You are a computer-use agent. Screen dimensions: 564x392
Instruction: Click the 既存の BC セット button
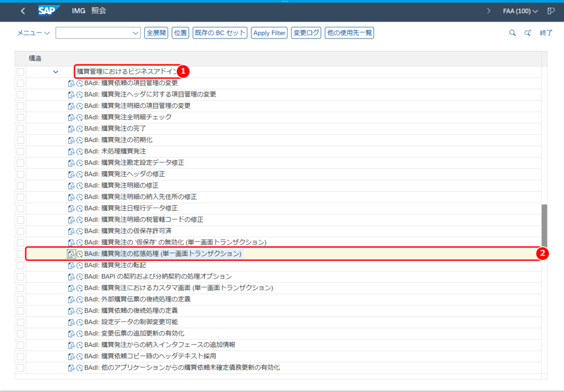[220, 32]
